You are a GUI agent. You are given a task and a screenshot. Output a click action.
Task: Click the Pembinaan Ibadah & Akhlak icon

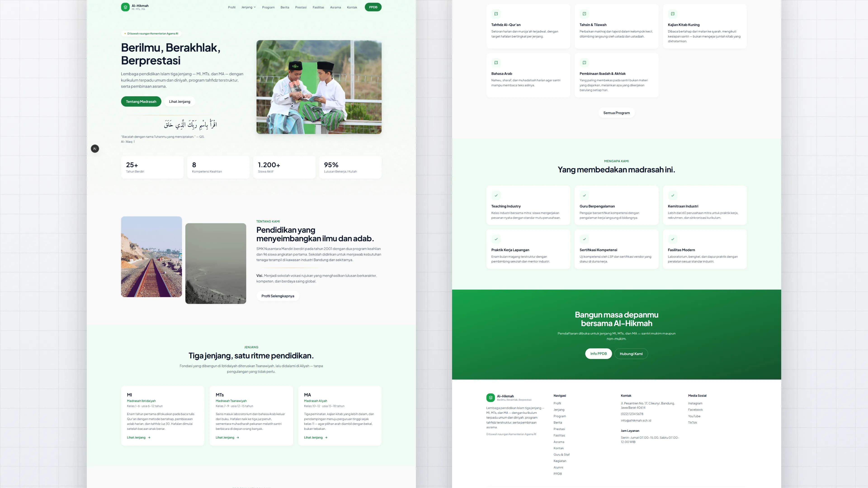point(584,63)
